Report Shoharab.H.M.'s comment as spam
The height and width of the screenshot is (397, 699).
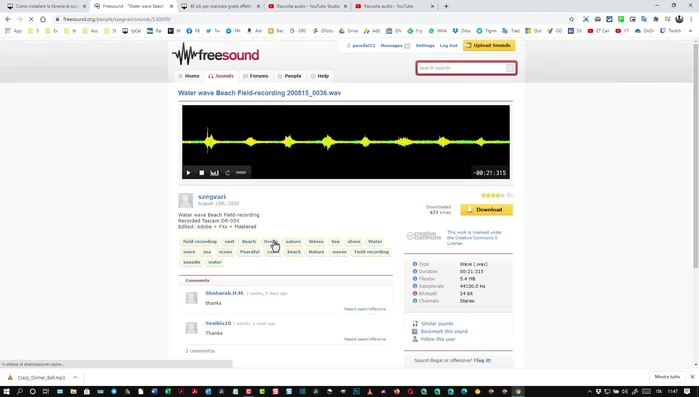[365, 309]
